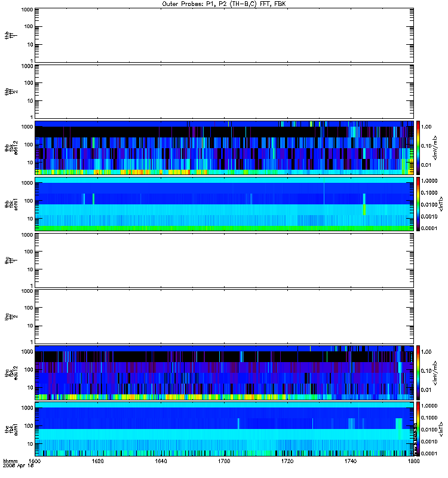
Task: Select the empty thc fff 2 panel
Action: click(x=224, y=317)
